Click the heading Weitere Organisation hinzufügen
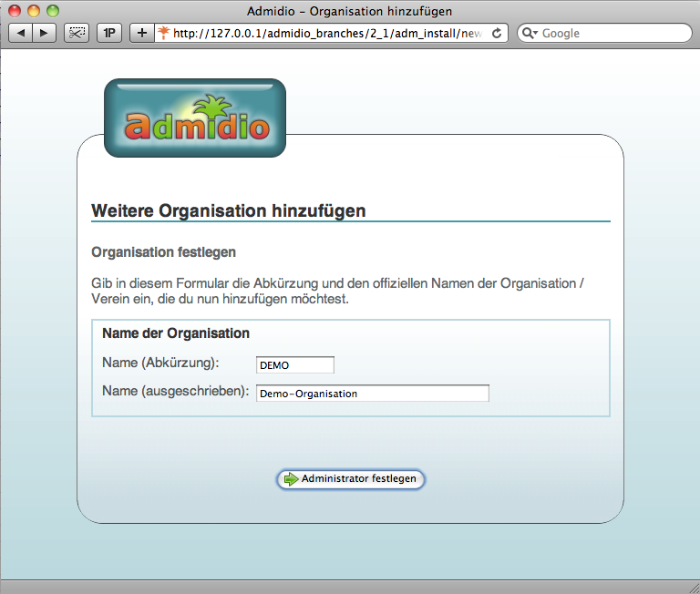 click(229, 210)
